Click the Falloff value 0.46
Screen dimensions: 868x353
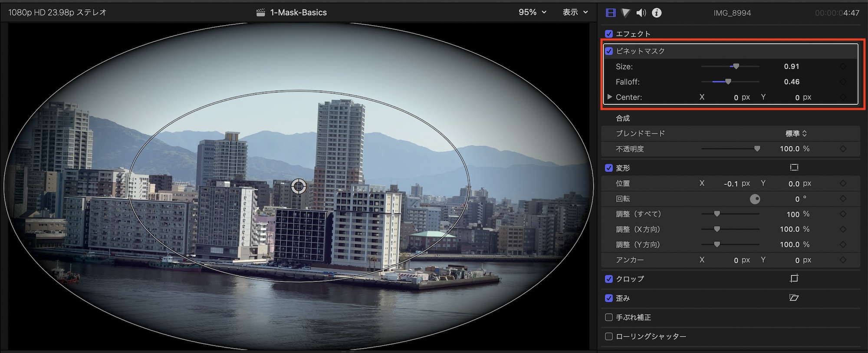click(792, 82)
